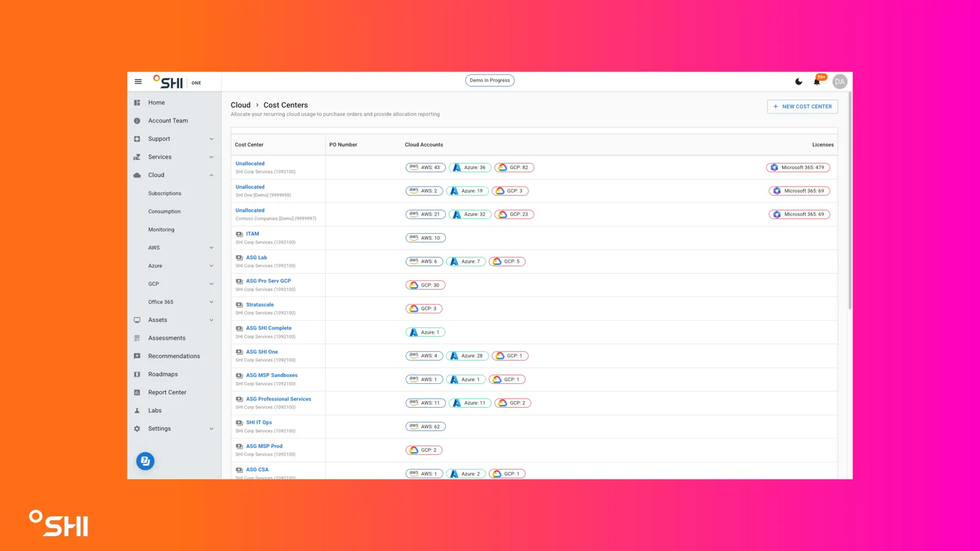This screenshot has width=980, height=551.
Task: Expand the Services menu chevron
Action: pyautogui.click(x=211, y=157)
